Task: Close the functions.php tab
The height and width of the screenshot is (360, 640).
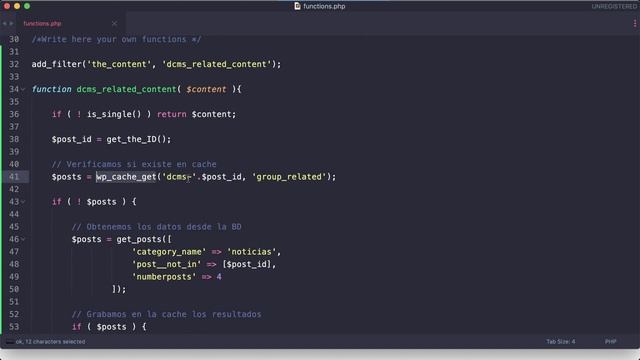Action: tap(114, 24)
